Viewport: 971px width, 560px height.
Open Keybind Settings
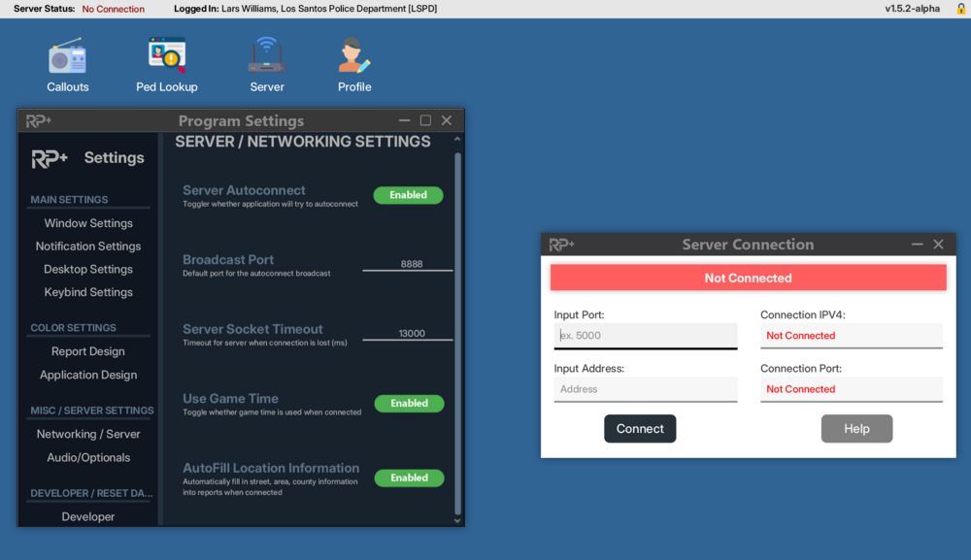point(87,291)
